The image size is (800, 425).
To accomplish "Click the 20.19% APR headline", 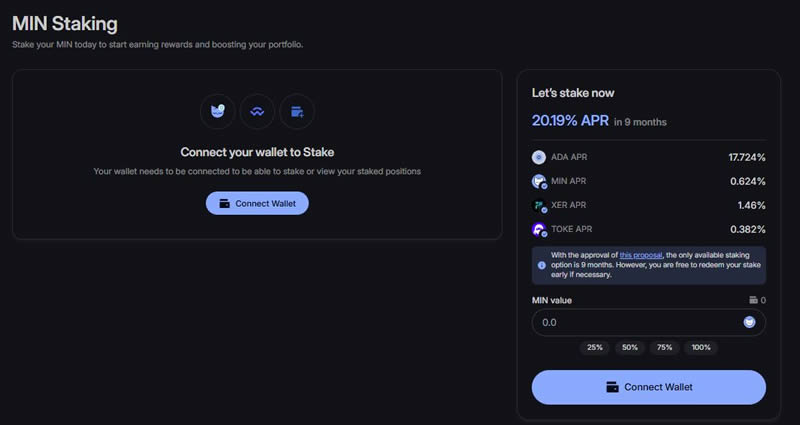I will 569,121.
